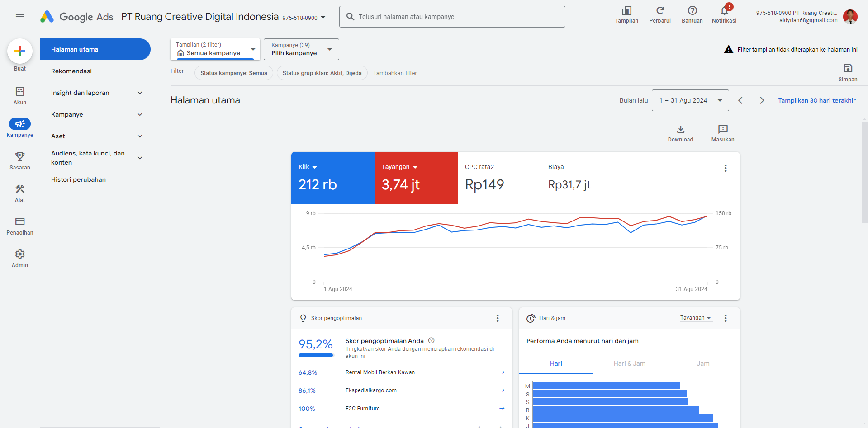The image size is (868, 428).
Task: Expand the Aset section in sidebar
Action: [96, 136]
